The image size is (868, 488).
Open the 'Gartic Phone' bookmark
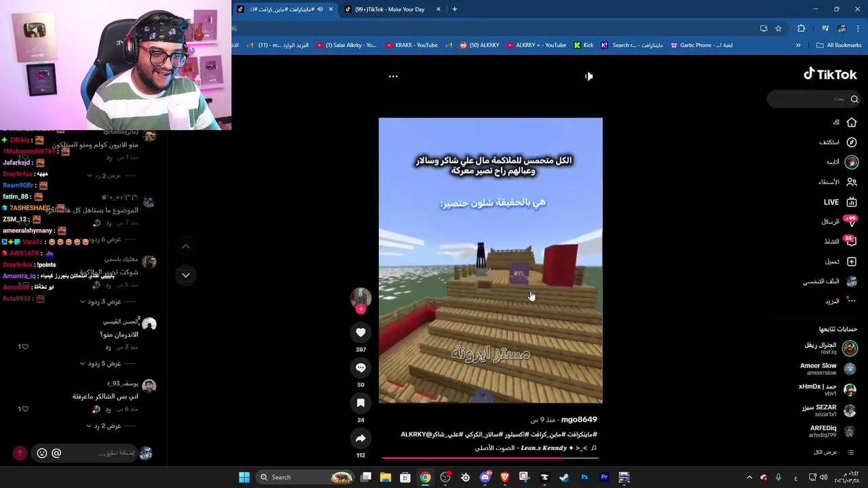click(701, 45)
